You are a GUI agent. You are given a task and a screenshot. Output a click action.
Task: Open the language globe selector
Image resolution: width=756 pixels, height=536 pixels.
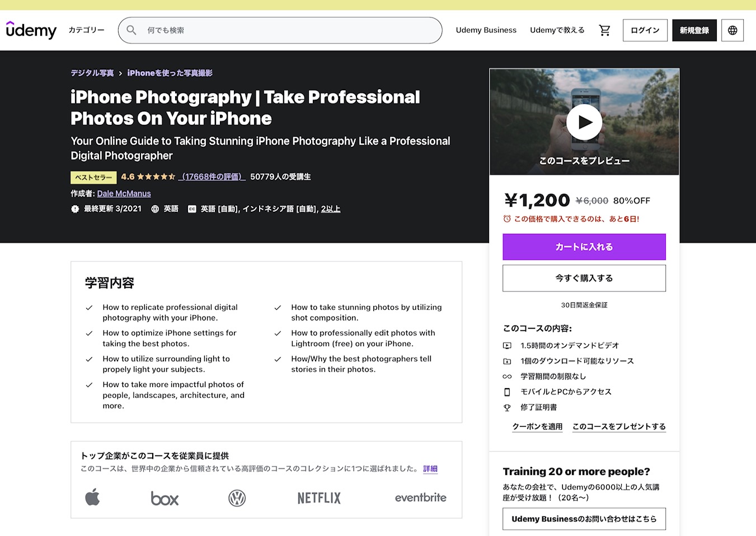coord(732,30)
